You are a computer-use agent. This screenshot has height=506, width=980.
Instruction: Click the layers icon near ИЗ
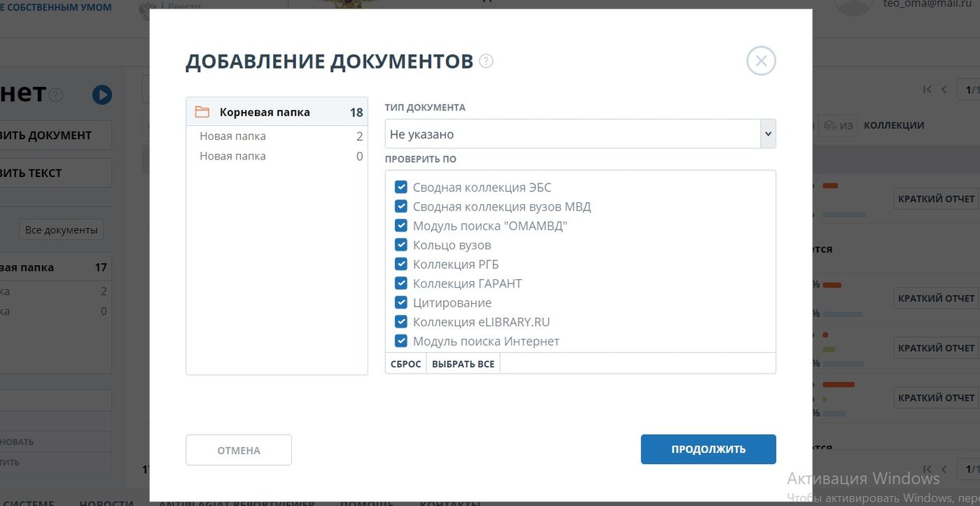click(x=829, y=125)
